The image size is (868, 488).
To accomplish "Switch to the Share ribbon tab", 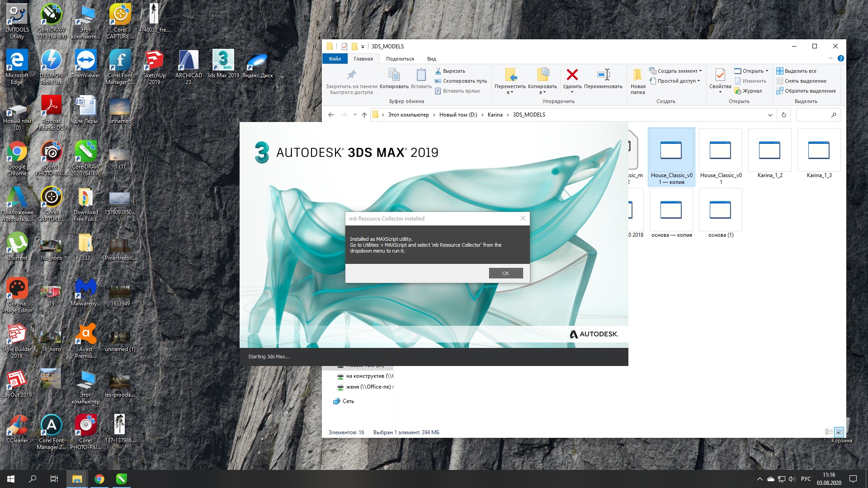I will 400,59.
